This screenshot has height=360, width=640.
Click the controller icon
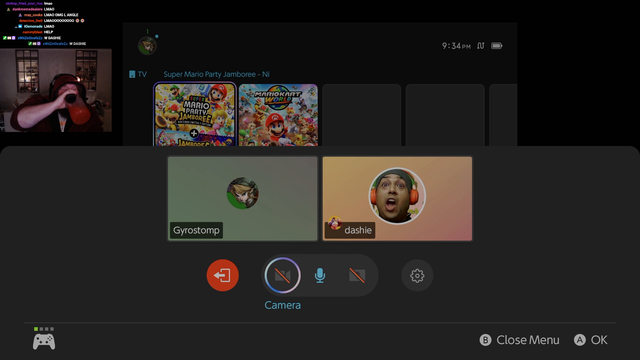click(x=44, y=342)
